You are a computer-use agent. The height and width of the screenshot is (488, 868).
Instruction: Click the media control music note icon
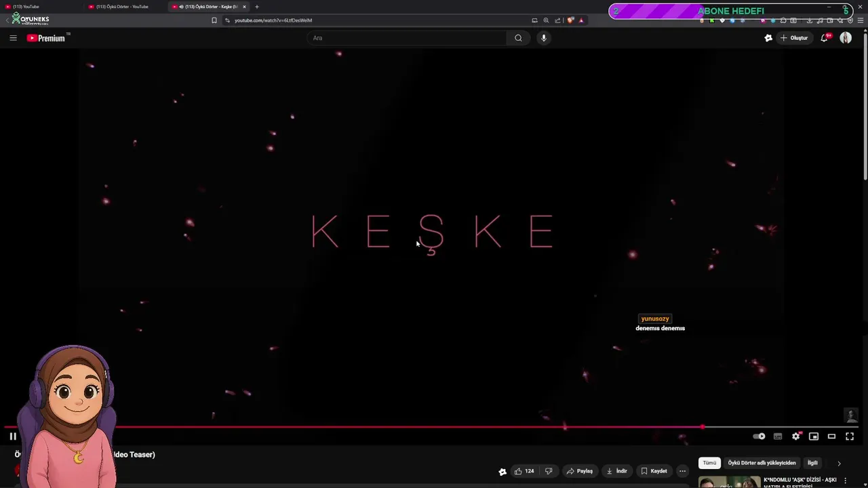[820, 20]
